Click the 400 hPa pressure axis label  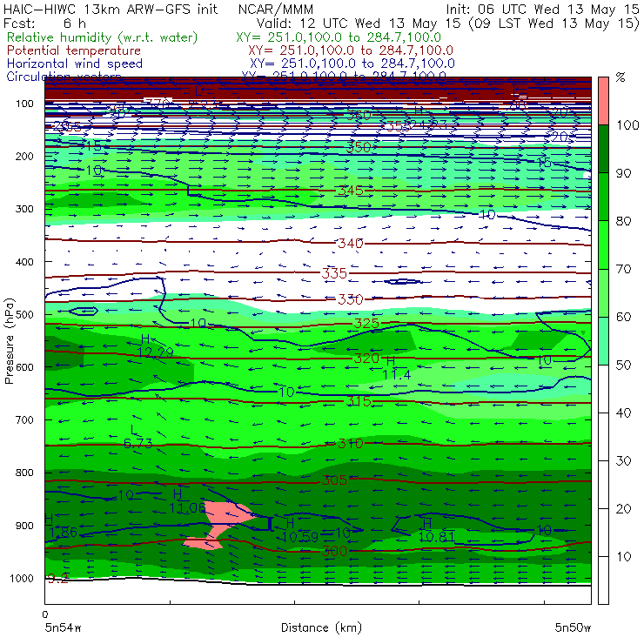click(24, 262)
